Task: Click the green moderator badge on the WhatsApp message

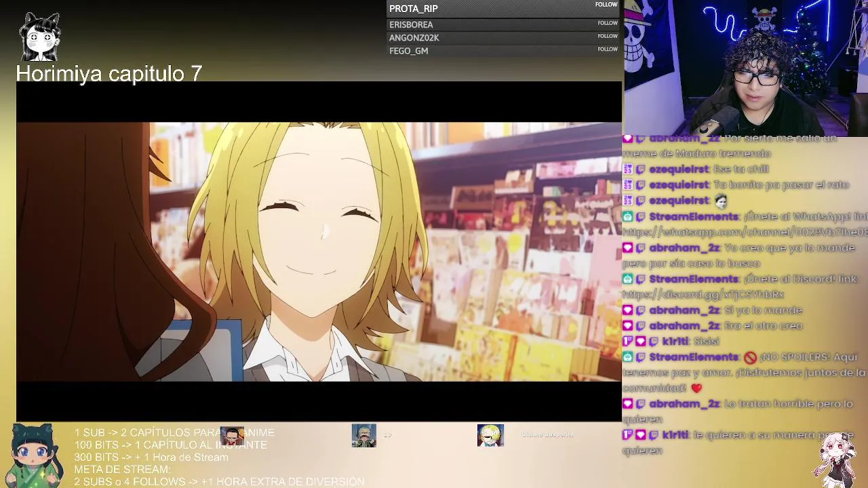Action: 628,217
